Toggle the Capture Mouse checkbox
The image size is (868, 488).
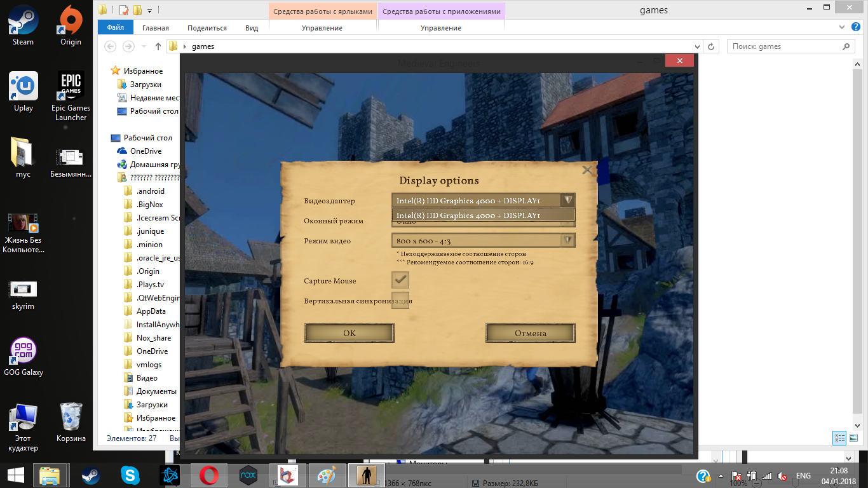click(x=400, y=280)
